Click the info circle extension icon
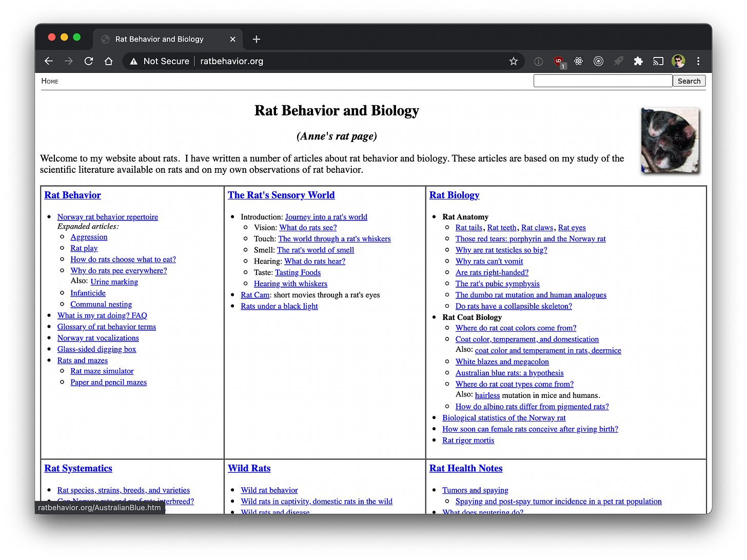The width and height of the screenshot is (747, 560). pos(539,61)
